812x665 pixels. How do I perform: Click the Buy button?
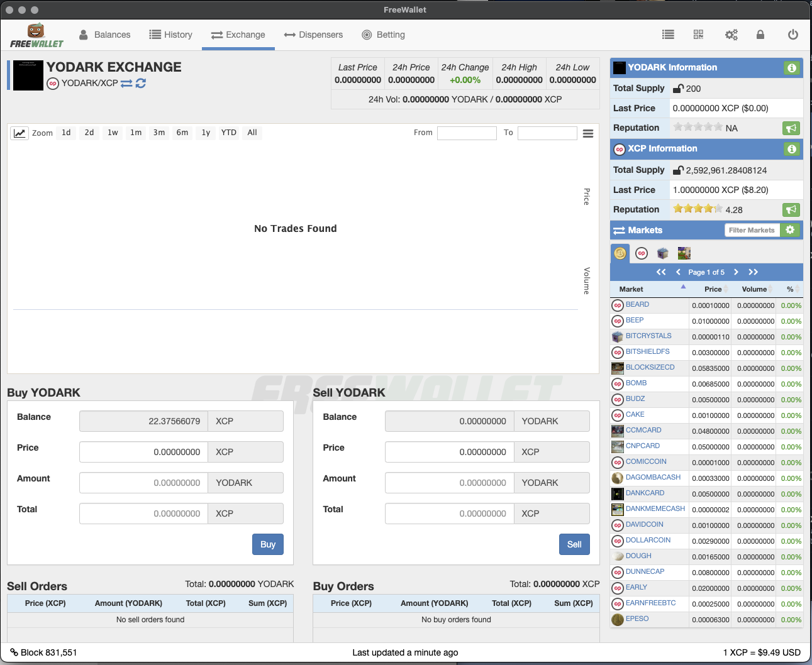click(268, 544)
